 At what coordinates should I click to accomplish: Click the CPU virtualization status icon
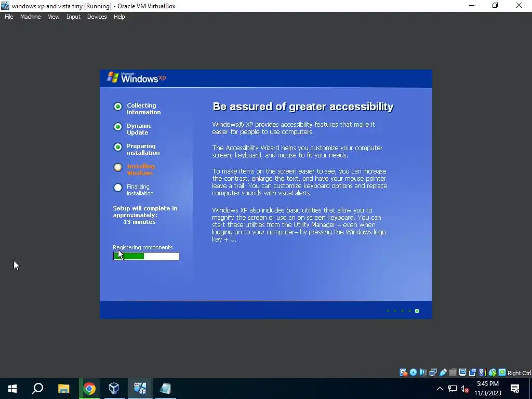[x=483, y=373]
